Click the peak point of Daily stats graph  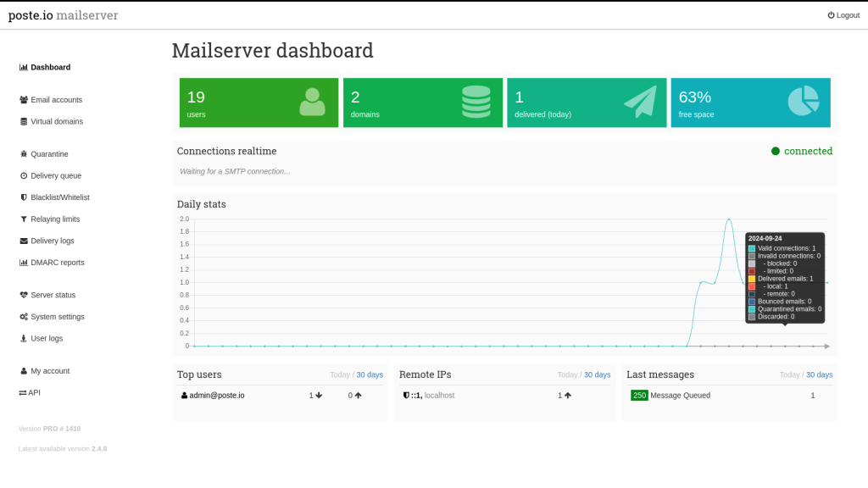(729, 219)
